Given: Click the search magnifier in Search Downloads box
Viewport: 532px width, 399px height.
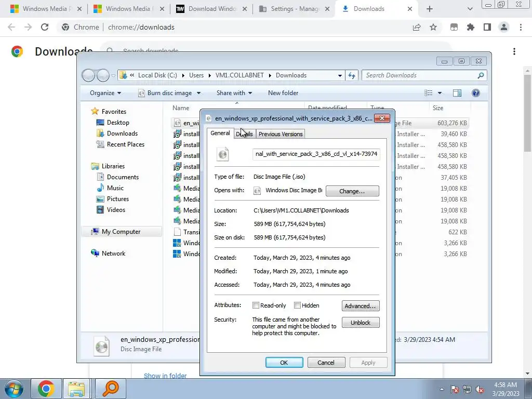Looking at the screenshot, I should click(481, 75).
